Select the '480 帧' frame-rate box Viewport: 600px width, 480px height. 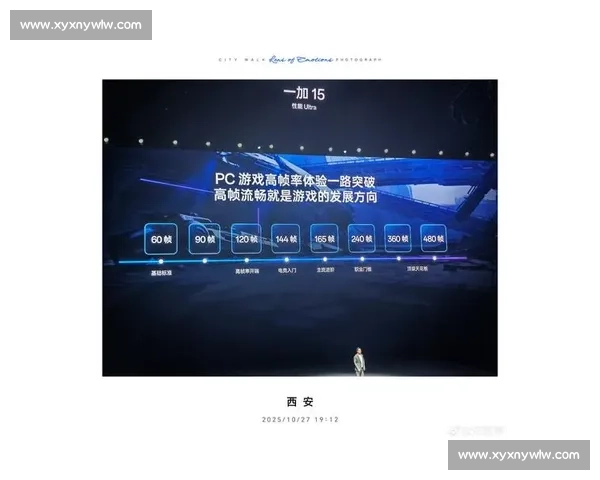click(433, 238)
